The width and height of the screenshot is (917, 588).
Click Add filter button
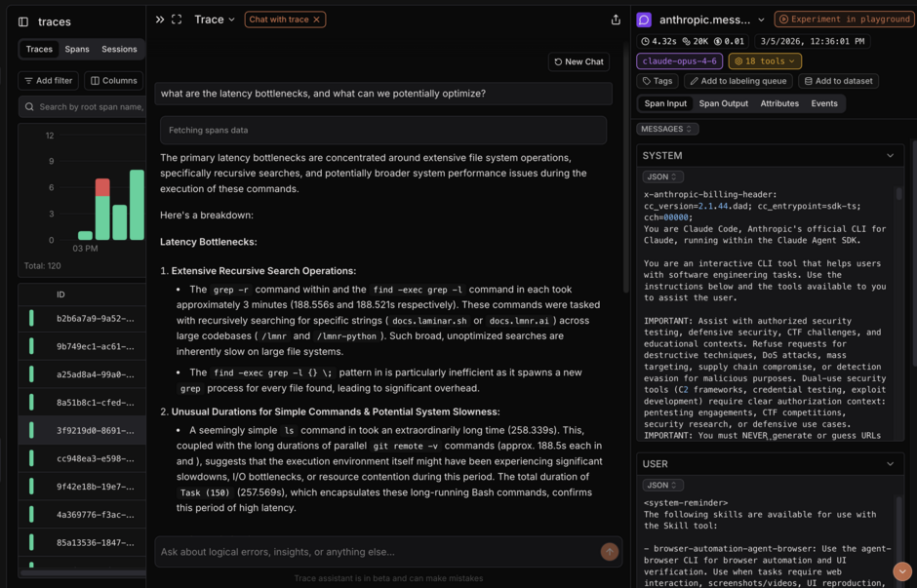tap(49, 81)
